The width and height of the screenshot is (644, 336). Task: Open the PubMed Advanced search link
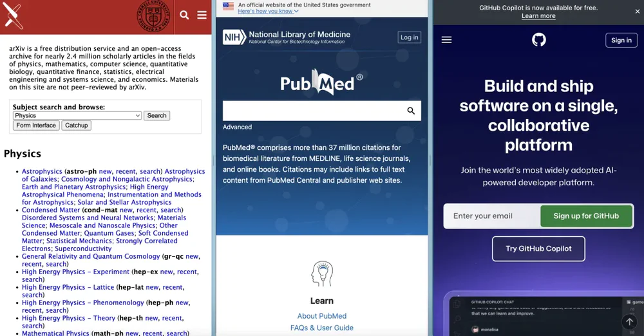pos(237,127)
